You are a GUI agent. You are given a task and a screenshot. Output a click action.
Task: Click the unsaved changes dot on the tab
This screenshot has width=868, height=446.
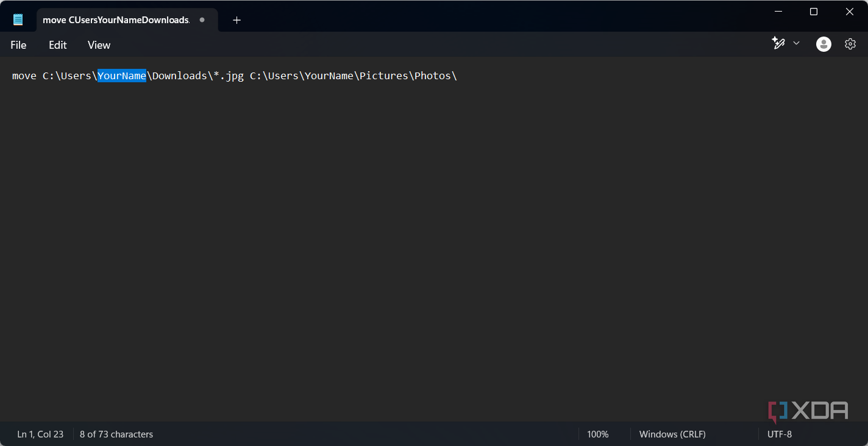click(x=202, y=20)
